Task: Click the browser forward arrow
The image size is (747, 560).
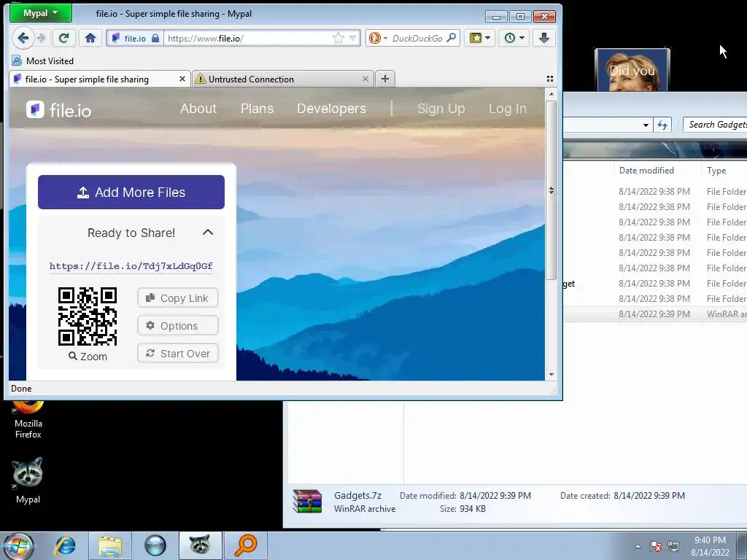Action: (42, 38)
